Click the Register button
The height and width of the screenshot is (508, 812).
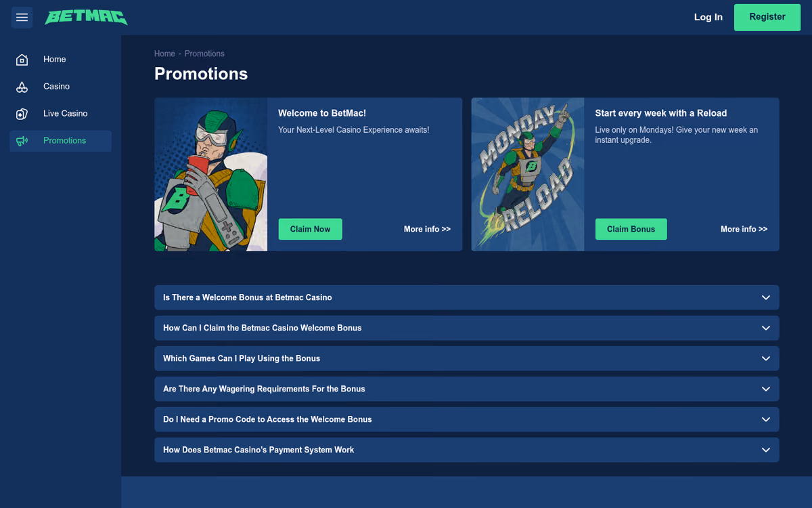[767, 17]
